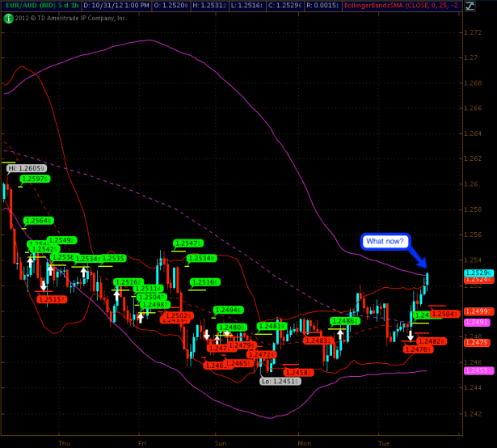This screenshot has width=497, height=448.
Task: Select the red 1.2515 price label
Action: pos(51,299)
